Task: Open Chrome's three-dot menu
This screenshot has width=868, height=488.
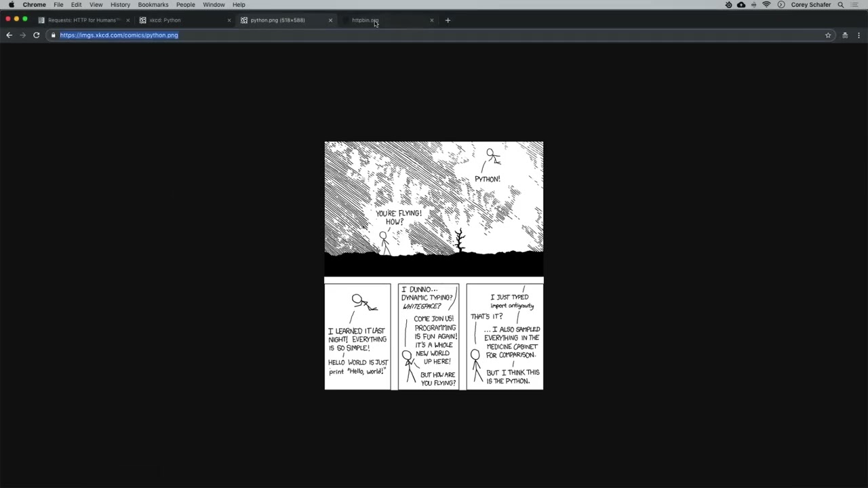Action: pos(859,35)
